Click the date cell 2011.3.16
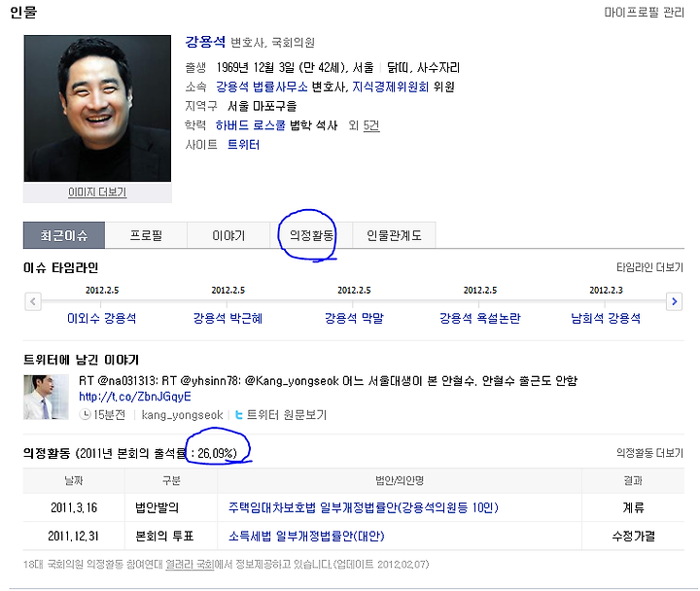Screen dimensions: 700x591 coord(74,507)
